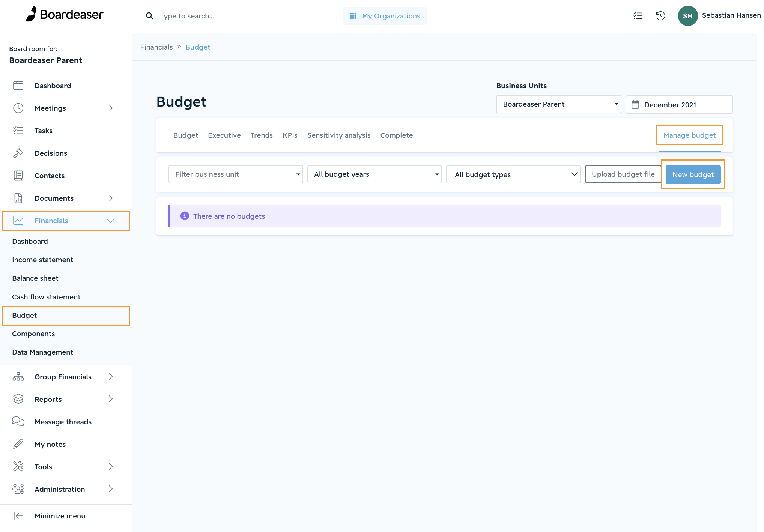This screenshot has height=532, width=764.
Task: Click the SH user avatar
Action: pos(687,16)
